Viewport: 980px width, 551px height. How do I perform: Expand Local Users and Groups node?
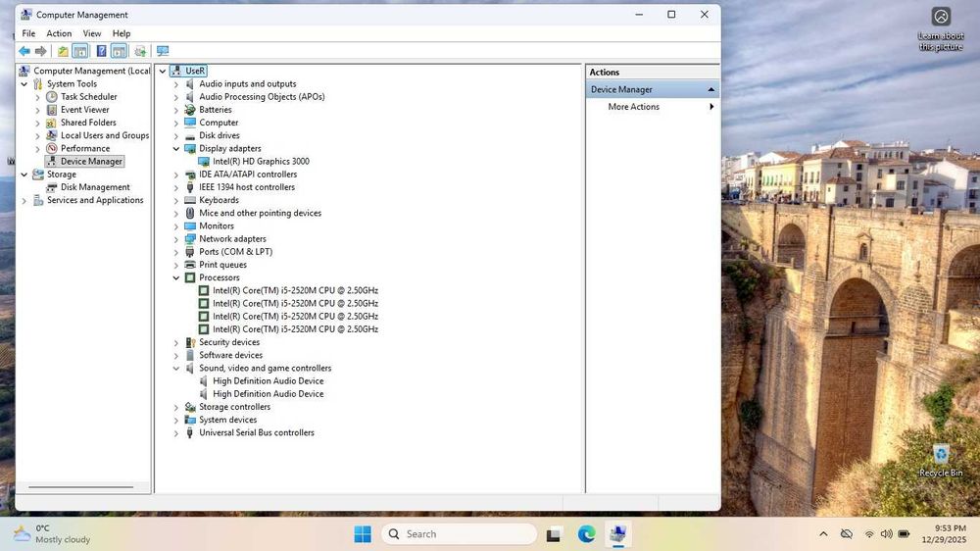[37, 135]
